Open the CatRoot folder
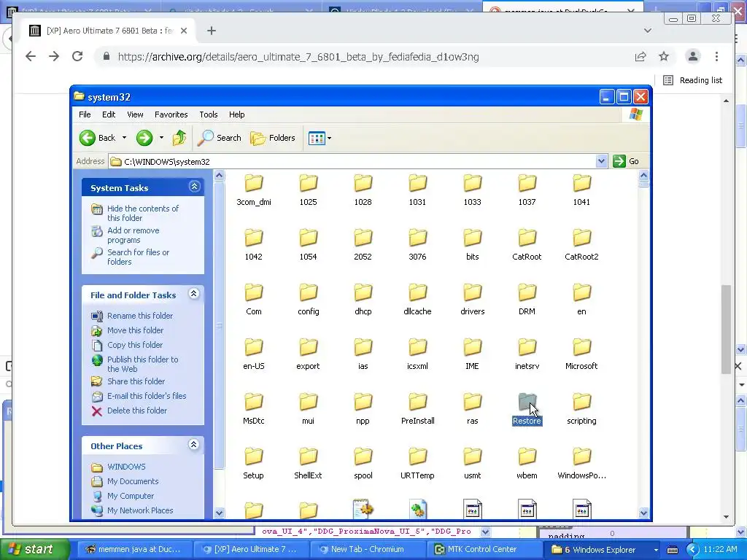Image resolution: width=747 pixels, height=560 pixels. (527, 244)
